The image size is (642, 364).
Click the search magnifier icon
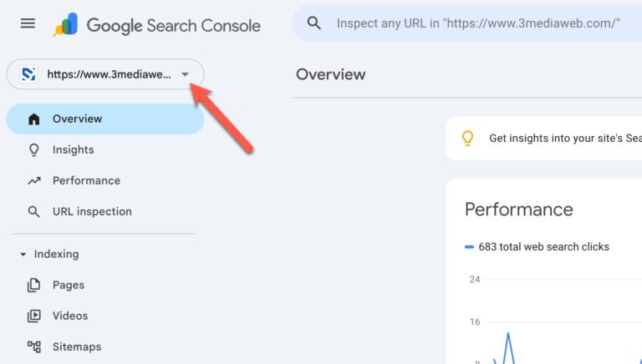click(314, 23)
